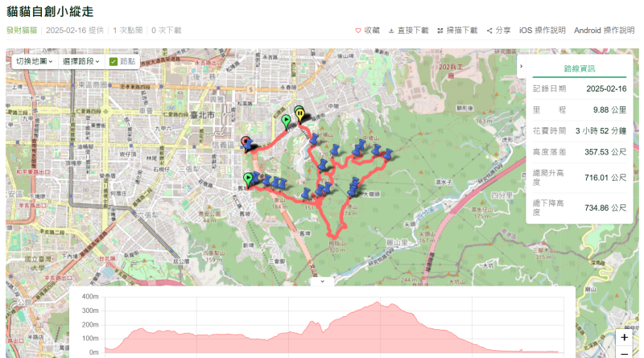
Task: Open Android 操作說明 instructions
Action: pos(605,31)
